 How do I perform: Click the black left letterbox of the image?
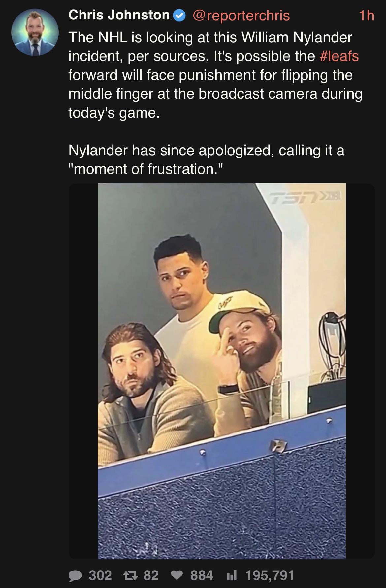[83, 371]
